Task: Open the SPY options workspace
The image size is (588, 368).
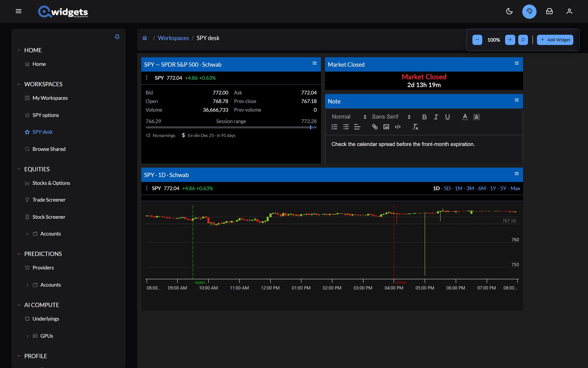Action: coord(46,115)
